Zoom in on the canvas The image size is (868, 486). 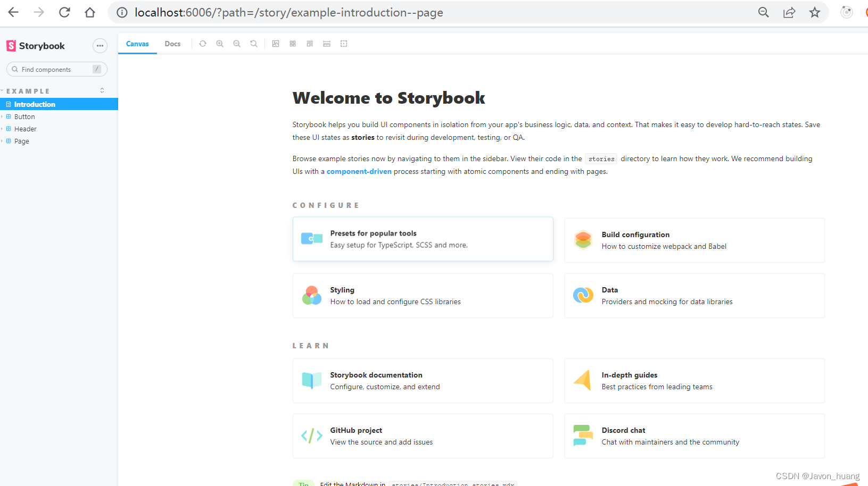pyautogui.click(x=220, y=44)
